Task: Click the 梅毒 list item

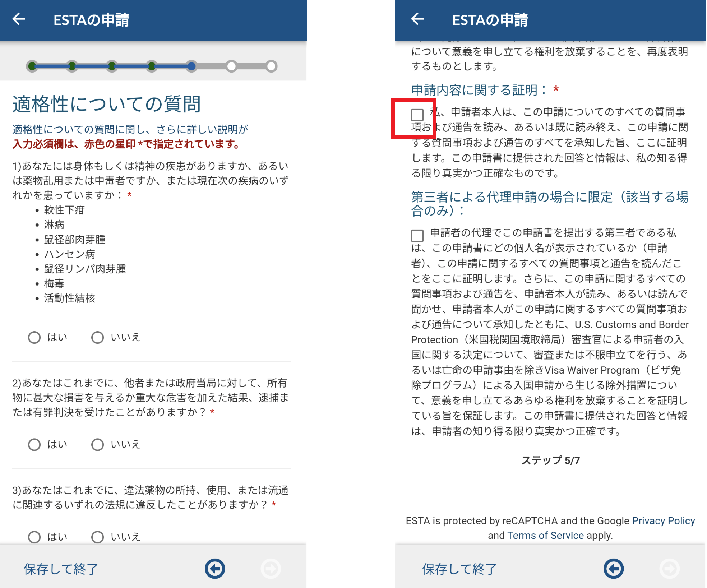Action: [x=54, y=283]
